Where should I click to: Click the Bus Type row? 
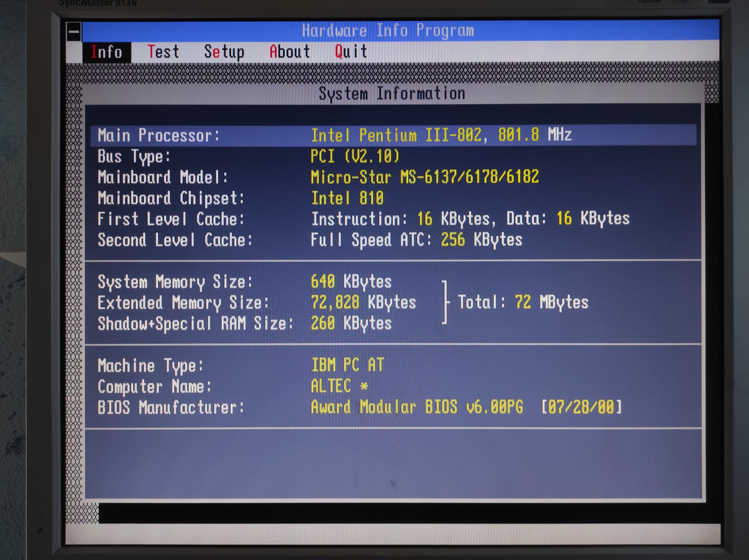click(x=249, y=156)
